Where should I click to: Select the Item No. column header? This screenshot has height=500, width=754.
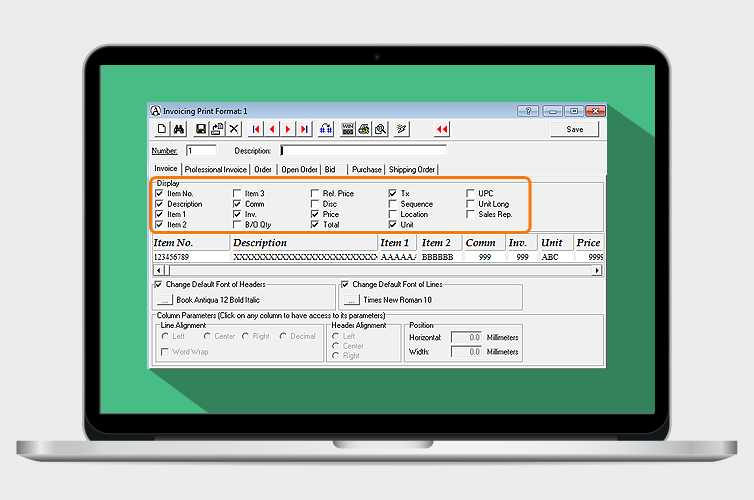point(191,243)
